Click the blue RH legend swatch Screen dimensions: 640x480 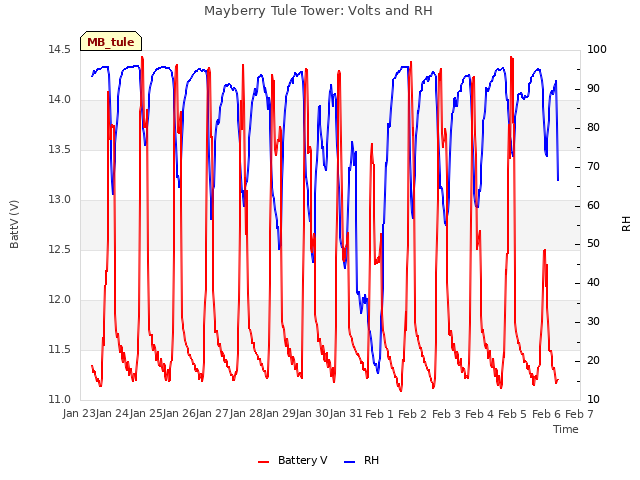[350, 462]
